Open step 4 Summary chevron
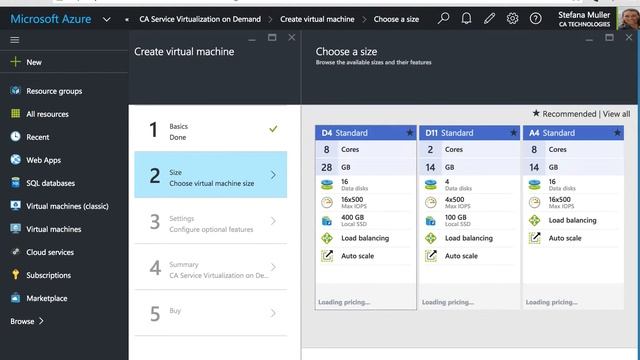The width and height of the screenshot is (640, 360). (273, 267)
